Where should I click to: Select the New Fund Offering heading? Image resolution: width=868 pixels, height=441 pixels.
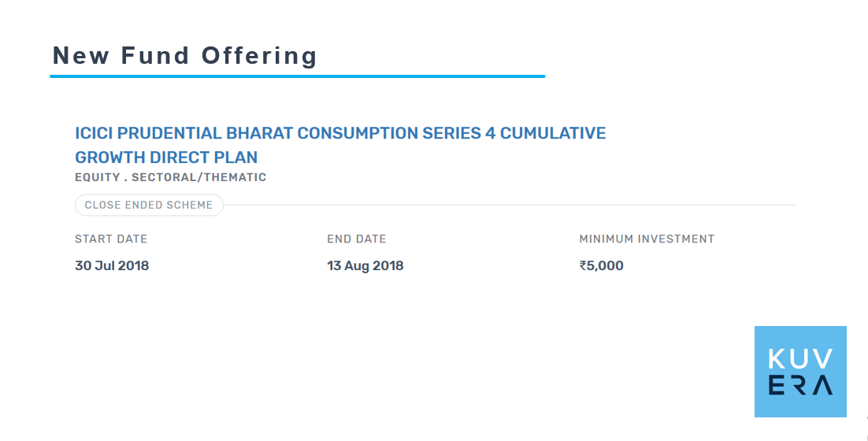point(185,56)
